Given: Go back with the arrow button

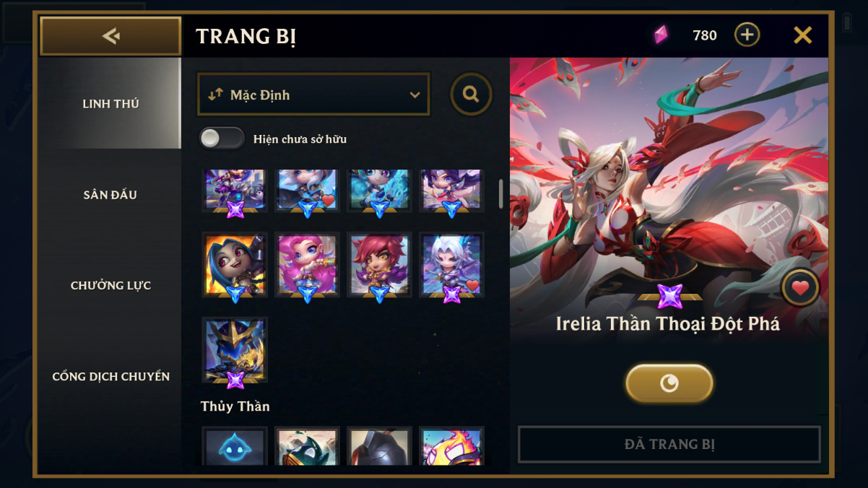Looking at the screenshot, I should coord(110,35).
